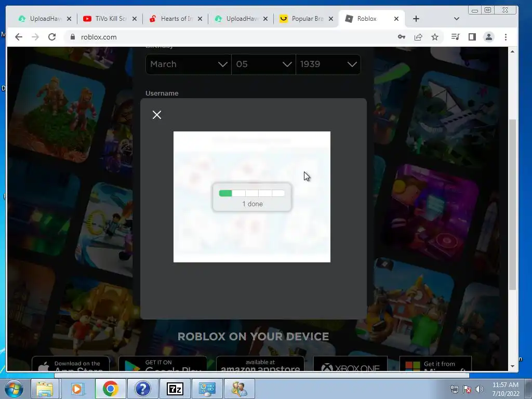
Task: Open the Chrome three-dot menu
Action: (506, 37)
